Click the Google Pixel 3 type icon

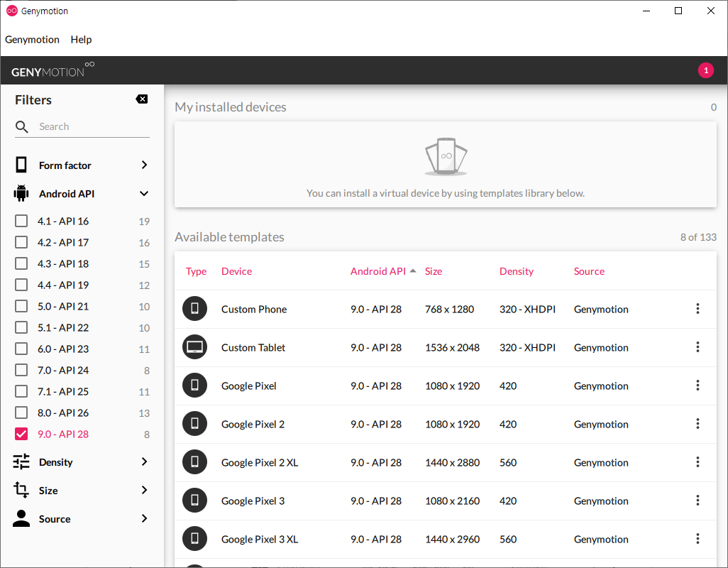click(194, 500)
